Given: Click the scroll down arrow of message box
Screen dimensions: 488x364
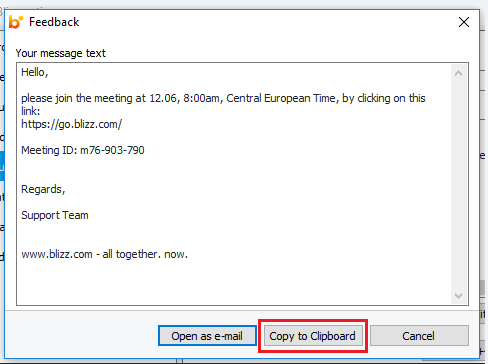Looking at the screenshot, I should 458,295.
